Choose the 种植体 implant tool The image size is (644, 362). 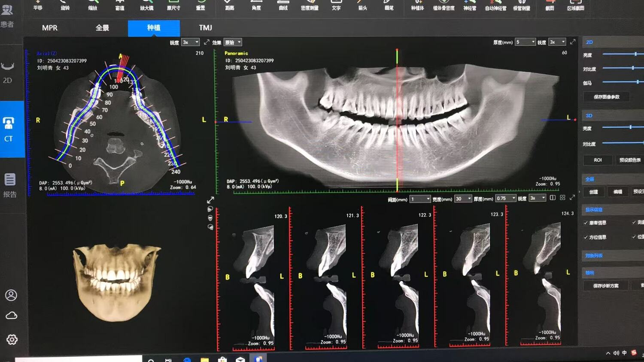pyautogui.click(x=417, y=5)
